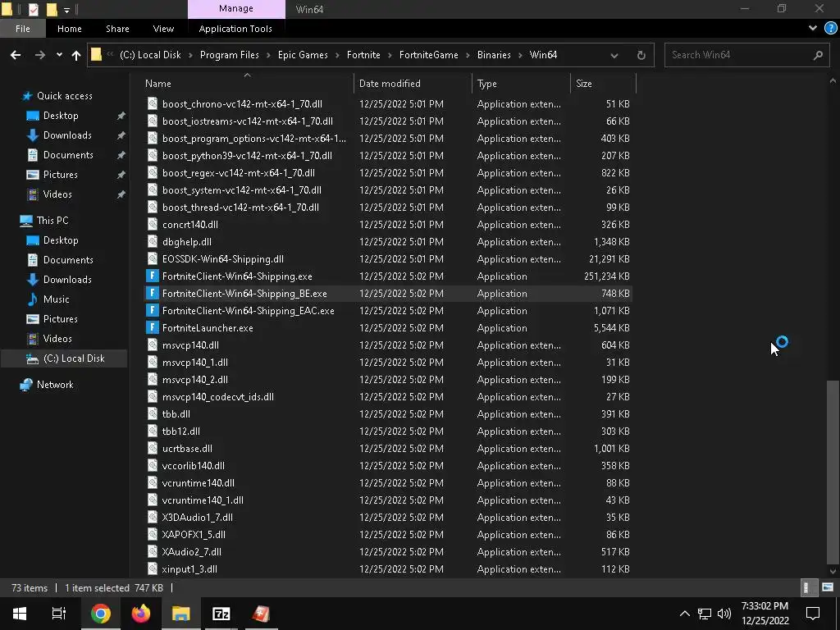Select FortniteClient-Win64-Shipping_BE.exe icon
Screen dimensions: 840x630
point(153,294)
